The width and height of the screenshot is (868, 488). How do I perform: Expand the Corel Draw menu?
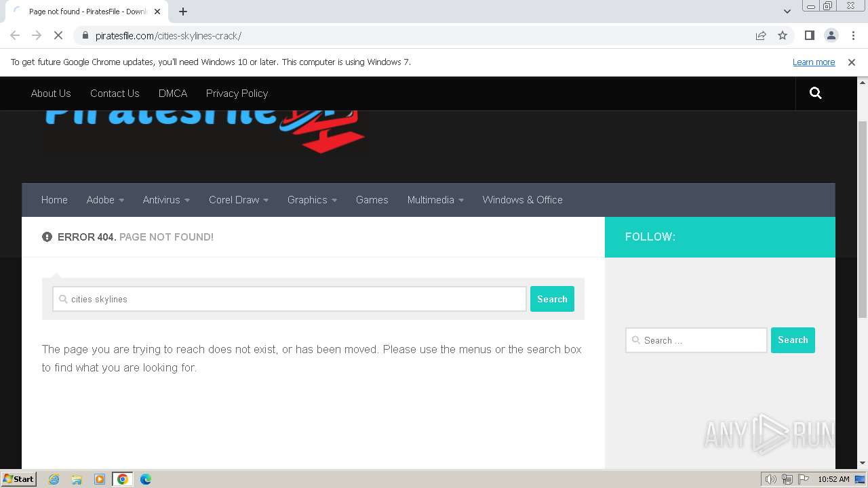(x=239, y=200)
